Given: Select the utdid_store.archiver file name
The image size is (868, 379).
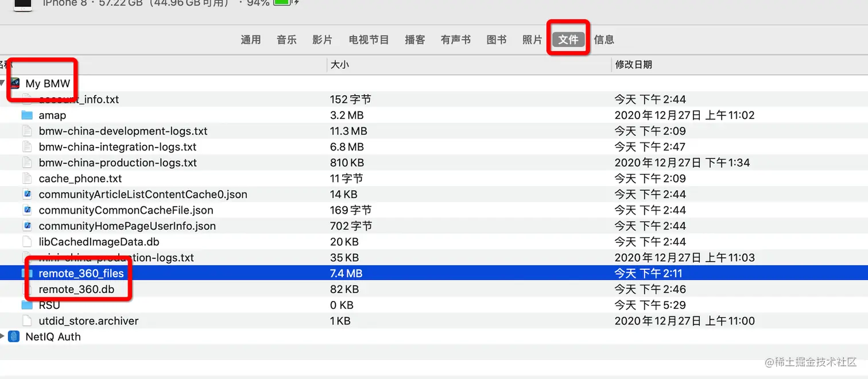Looking at the screenshot, I should 88,321.
